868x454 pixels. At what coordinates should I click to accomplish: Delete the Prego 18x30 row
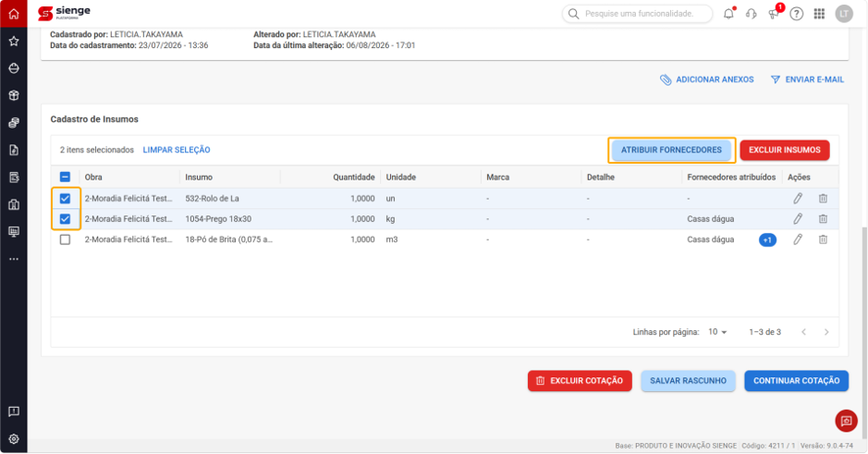pyautogui.click(x=823, y=219)
